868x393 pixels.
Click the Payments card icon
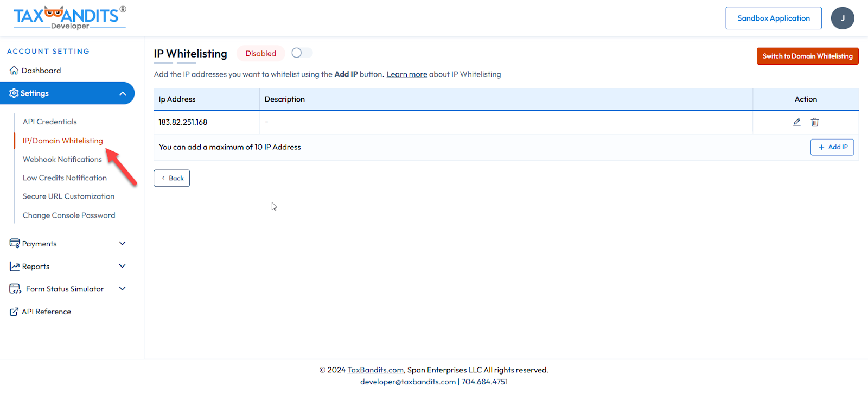pyautogui.click(x=15, y=243)
